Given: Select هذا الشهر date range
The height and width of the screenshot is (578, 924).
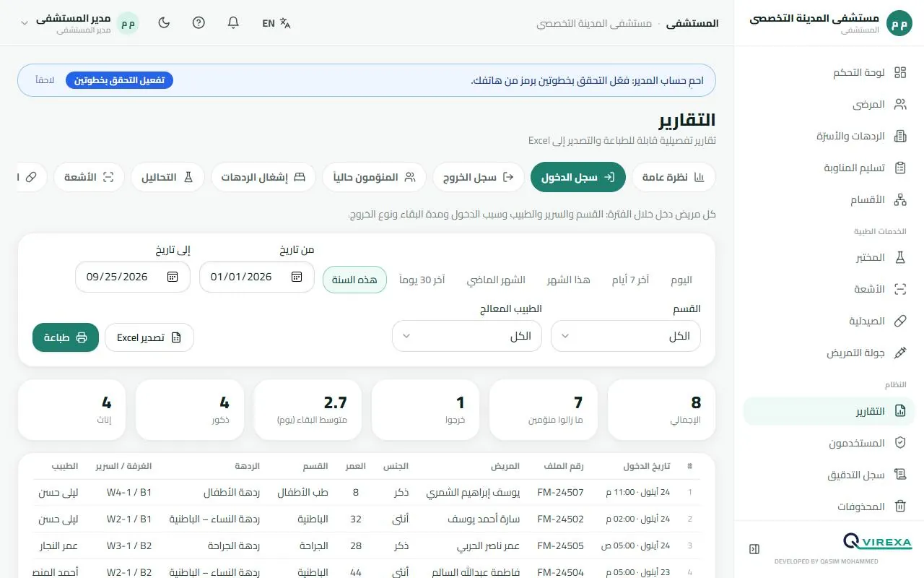Looking at the screenshot, I should (x=568, y=280).
